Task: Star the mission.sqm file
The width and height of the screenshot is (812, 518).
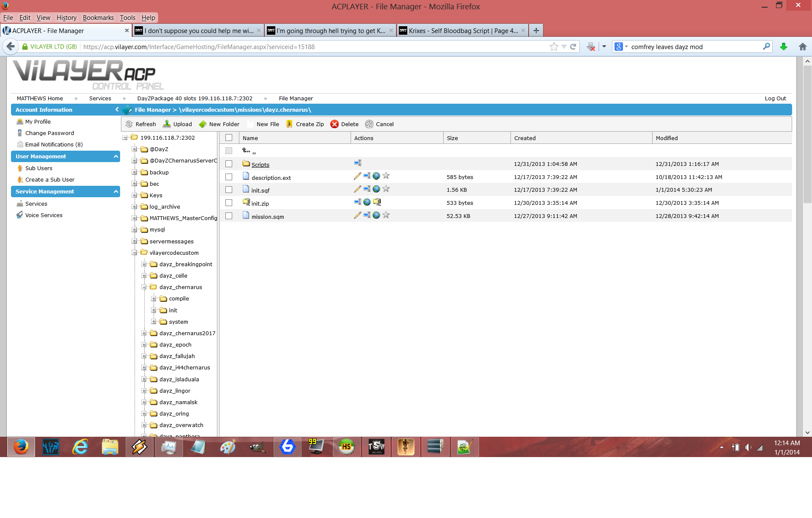Action: pyautogui.click(x=386, y=215)
